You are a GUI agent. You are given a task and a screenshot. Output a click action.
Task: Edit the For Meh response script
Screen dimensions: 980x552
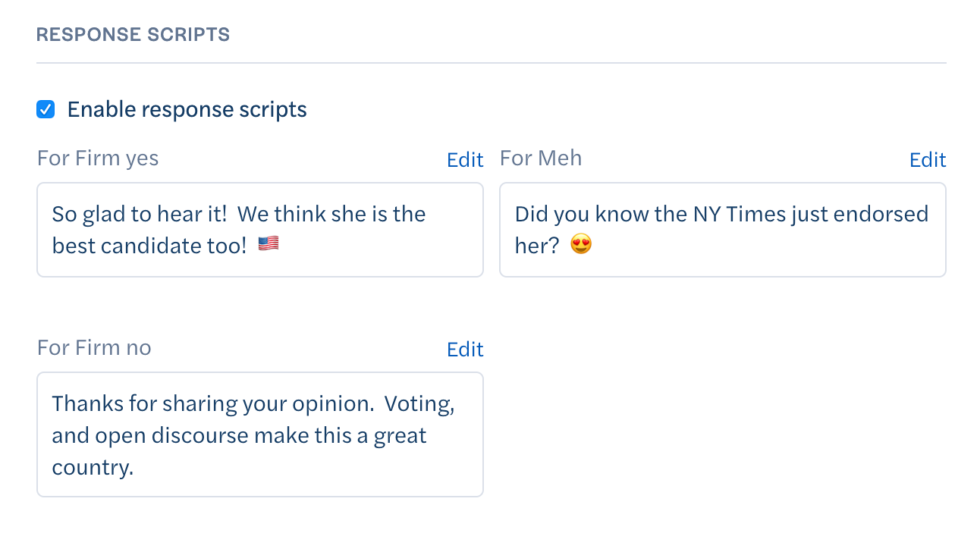928,159
